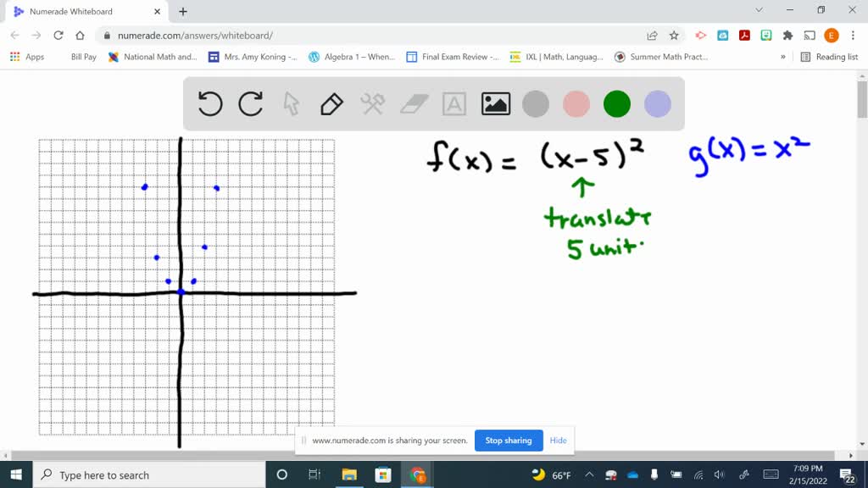
Task: Open Chrome from the taskbar
Action: coord(417,474)
